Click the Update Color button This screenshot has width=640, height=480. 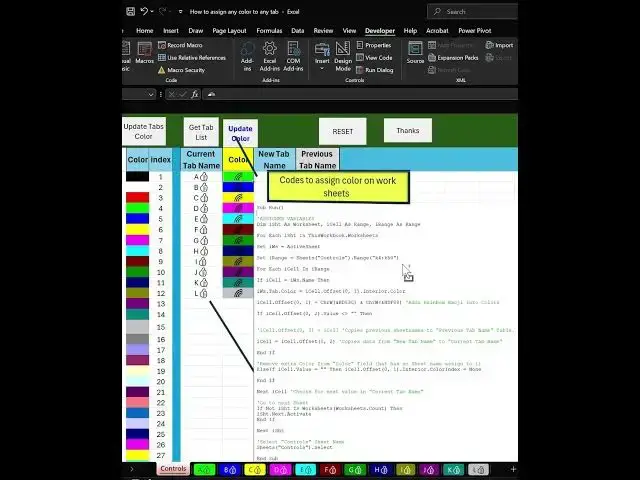(240, 133)
